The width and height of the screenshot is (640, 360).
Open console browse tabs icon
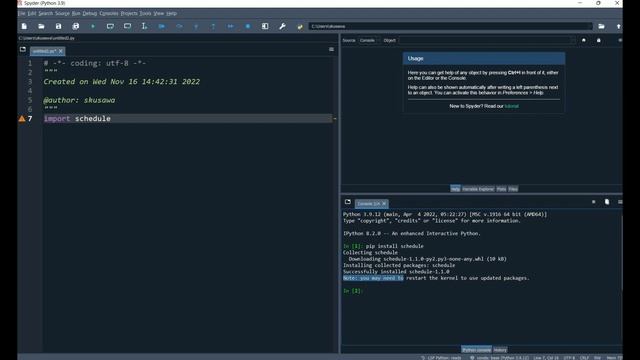point(348,202)
